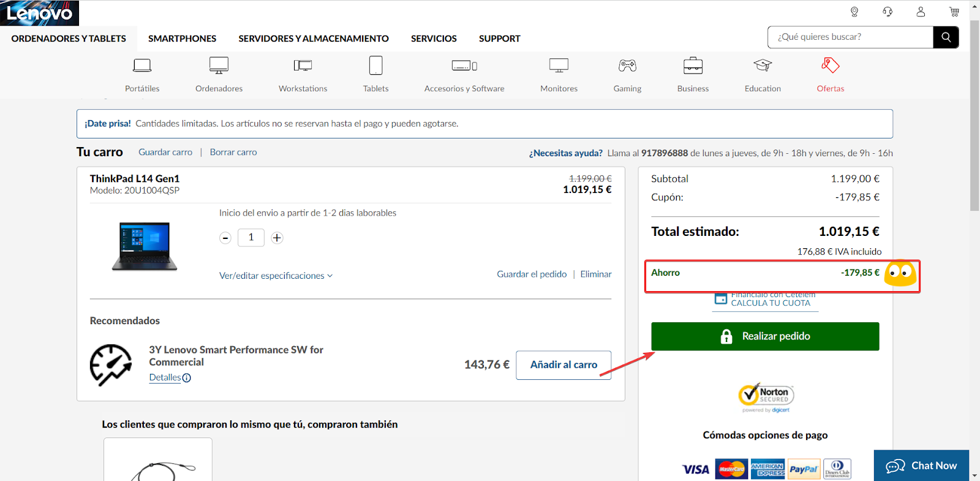Click the ThinkPad L14 laptop thumbnail
The image size is (980, 481).
(x=145, y=247)
